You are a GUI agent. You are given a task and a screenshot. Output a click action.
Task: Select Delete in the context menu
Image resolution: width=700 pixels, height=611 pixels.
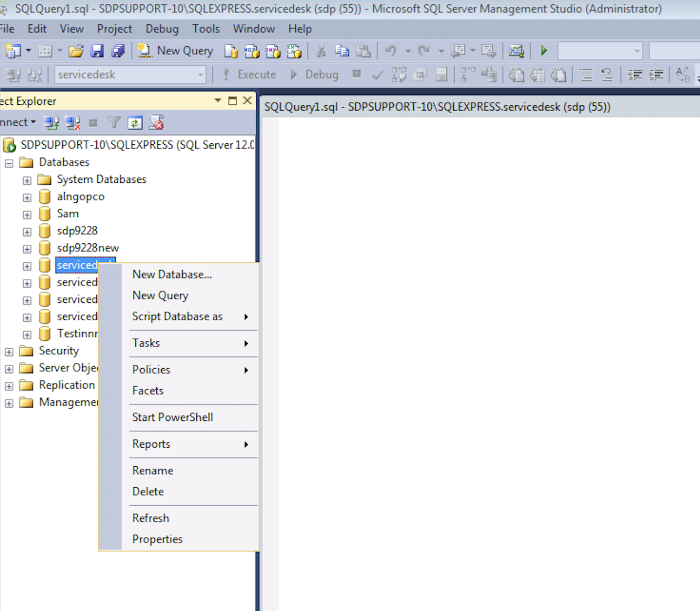coord(148,491)
